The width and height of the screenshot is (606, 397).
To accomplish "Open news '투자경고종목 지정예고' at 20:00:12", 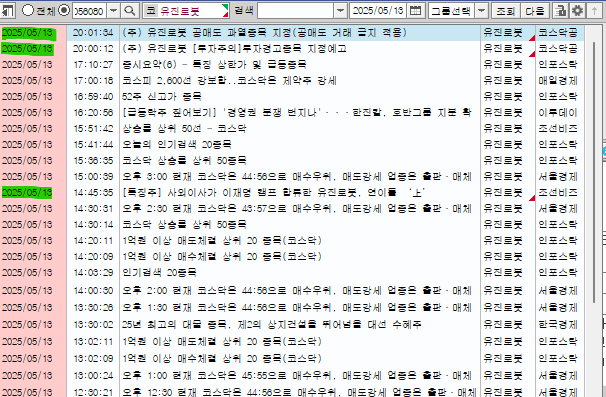I will point(235,49).
